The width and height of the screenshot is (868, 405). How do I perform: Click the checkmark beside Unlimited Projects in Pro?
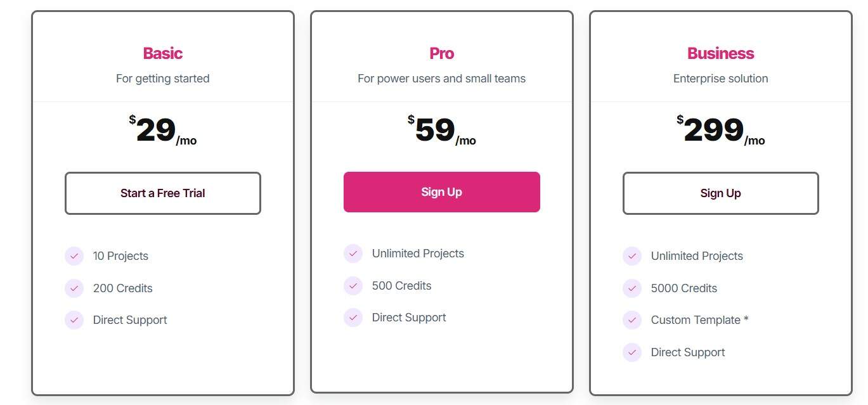coord(353,254)
